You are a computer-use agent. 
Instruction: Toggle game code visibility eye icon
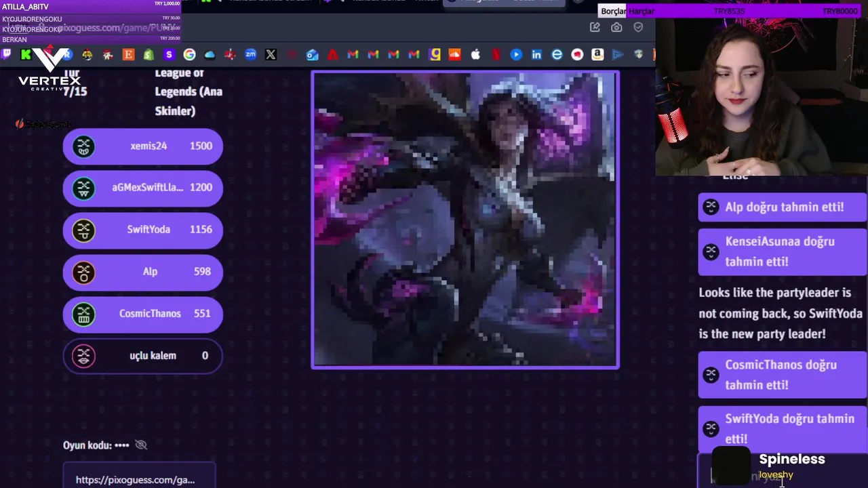click(x=141, y=445)
